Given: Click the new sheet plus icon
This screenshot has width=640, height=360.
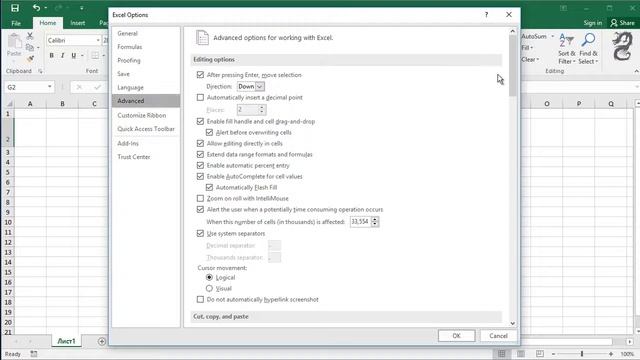Looking at the screenshot, I should 102,341.
